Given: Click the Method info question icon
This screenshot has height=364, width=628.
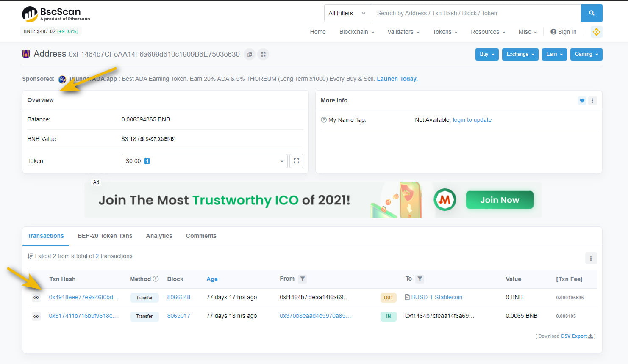Looking at the screenshot, I should 156,279.
